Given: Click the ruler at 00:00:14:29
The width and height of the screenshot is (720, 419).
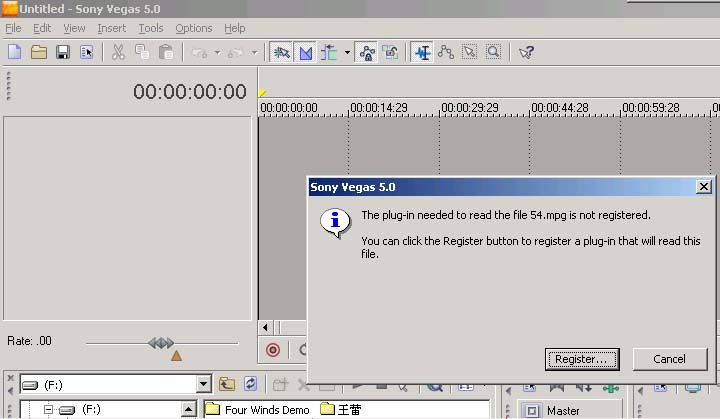Looking at the screenshot, I should [379, 108].
